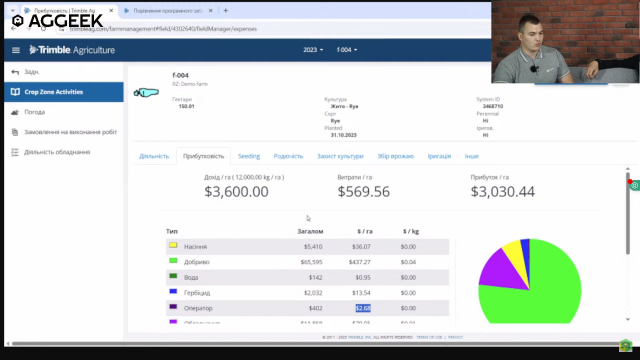Screen dimensions: 640x360
Task: Open the f-004 field dropdown
Action: tap(347, 50)
